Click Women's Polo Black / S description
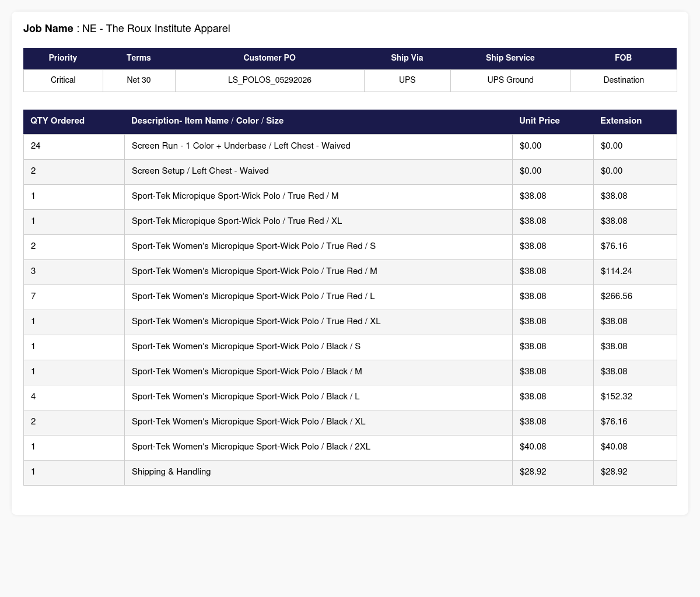Image resolution: width=700 pixels, height=597 pixels. (x=246, y=346)
